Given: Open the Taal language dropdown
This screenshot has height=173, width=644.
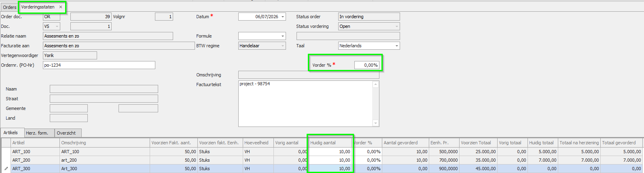Looking at the screenshot, I should [397, 46].
